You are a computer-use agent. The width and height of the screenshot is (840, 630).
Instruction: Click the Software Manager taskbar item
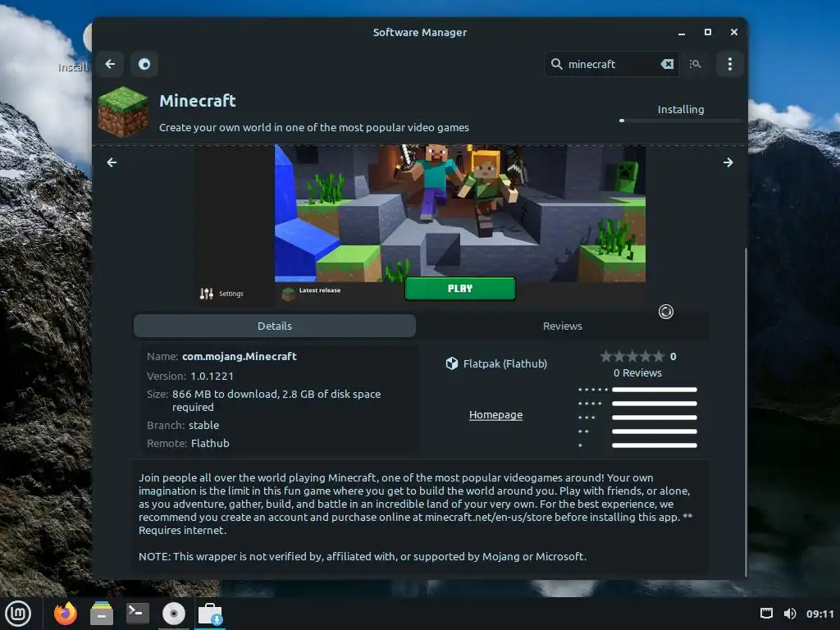click(x=210, y=614)
